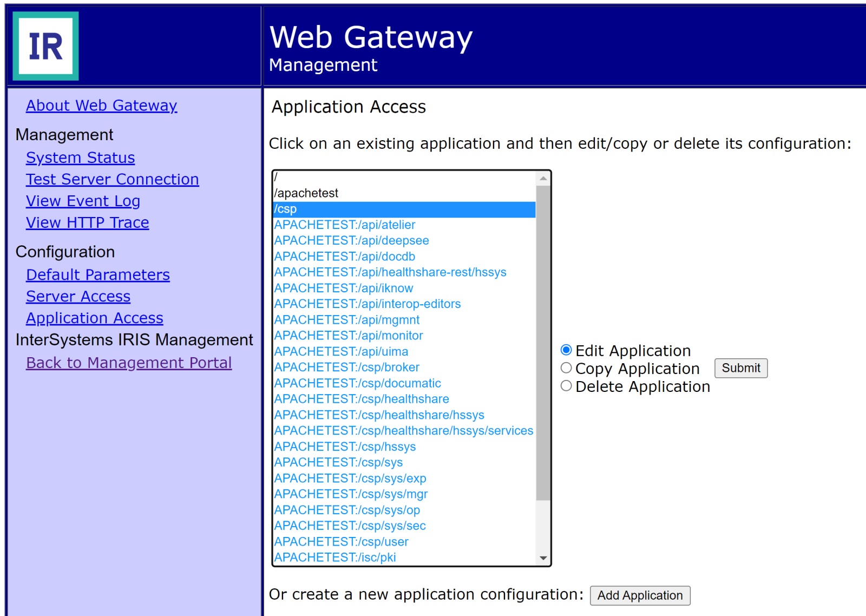
Task: Click the Add Application button
Action: click(640, 595)
